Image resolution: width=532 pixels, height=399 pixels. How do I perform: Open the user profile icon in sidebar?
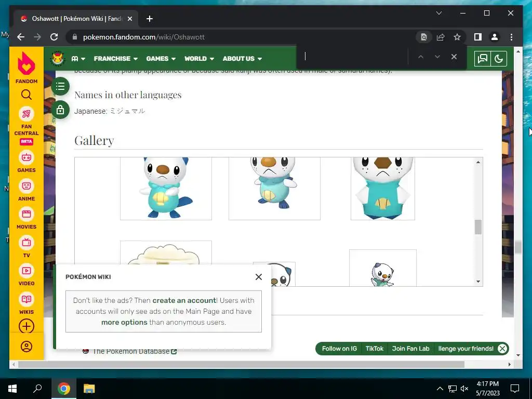[26, 347]
